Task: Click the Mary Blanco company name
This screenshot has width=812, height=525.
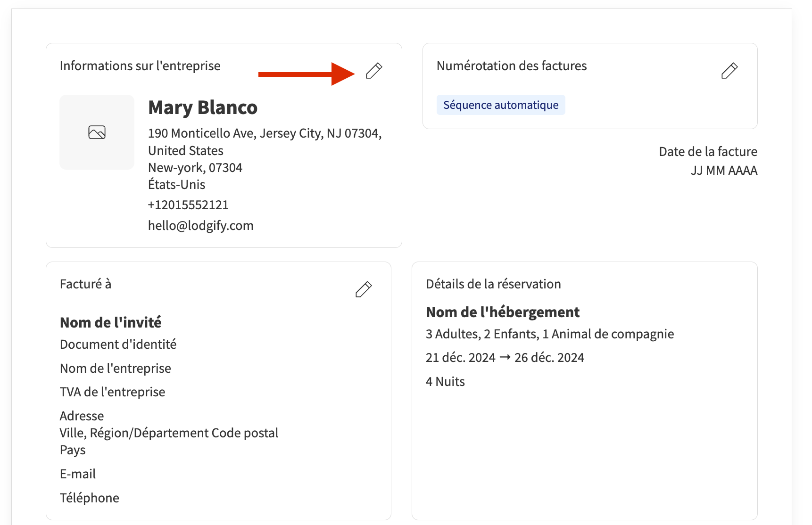Action: [203, 108]
